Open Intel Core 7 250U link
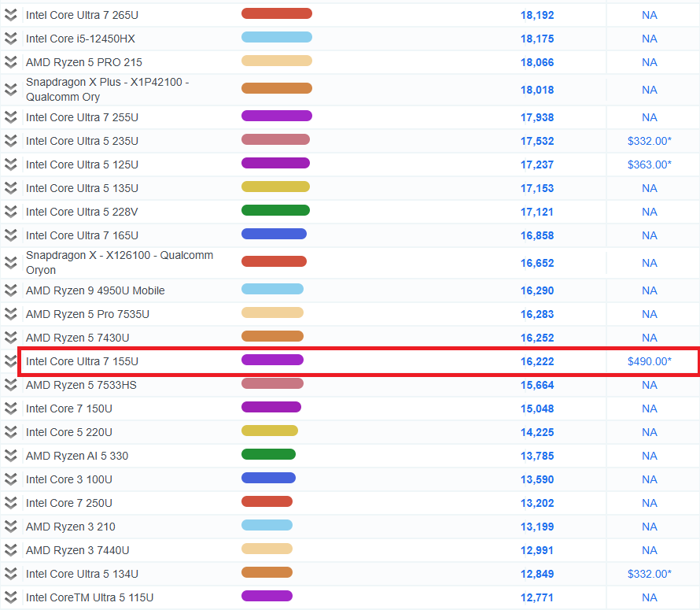 click(69, 503)
